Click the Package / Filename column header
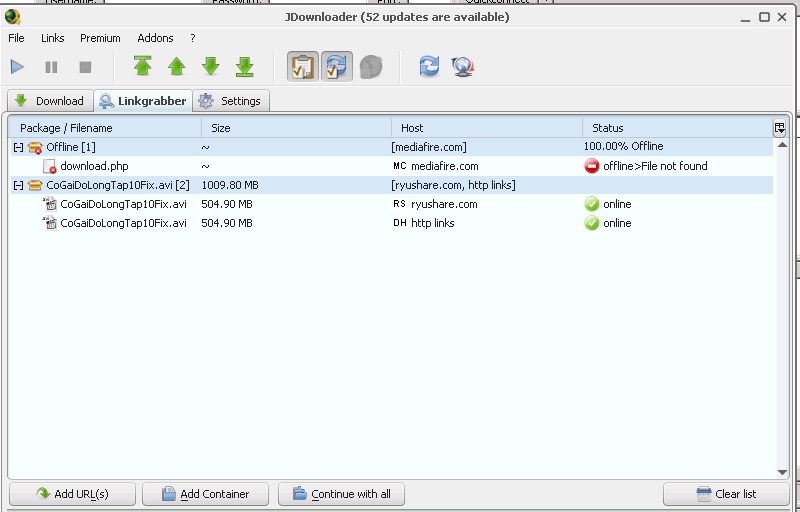 click(x=105, y=128)
